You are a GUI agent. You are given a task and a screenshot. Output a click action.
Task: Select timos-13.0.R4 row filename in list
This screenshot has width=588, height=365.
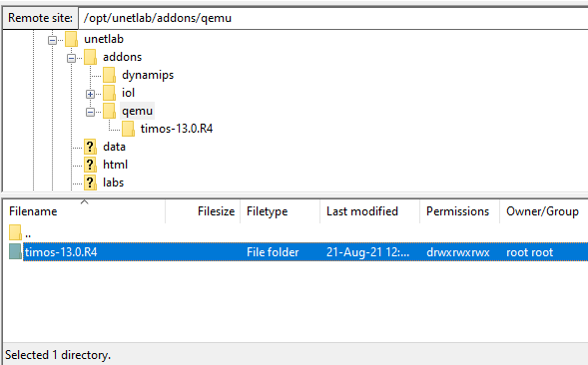[61, 252]
